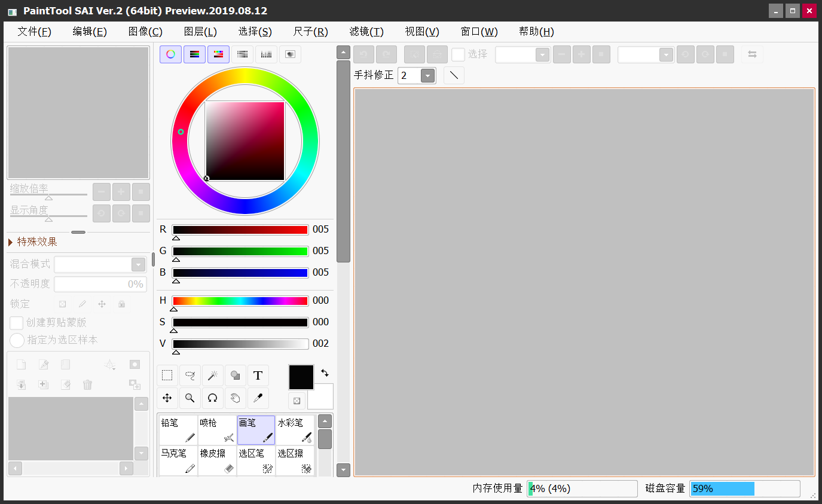
Task: Select the lasso selection tool
Action: (x=190, y=375)
